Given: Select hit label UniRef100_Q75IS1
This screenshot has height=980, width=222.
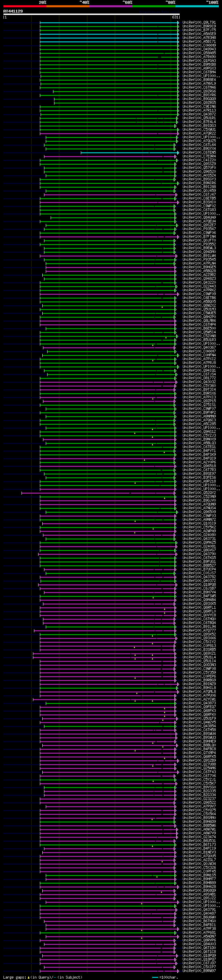Looking at the screenshot, I should (x=199, y=405).
